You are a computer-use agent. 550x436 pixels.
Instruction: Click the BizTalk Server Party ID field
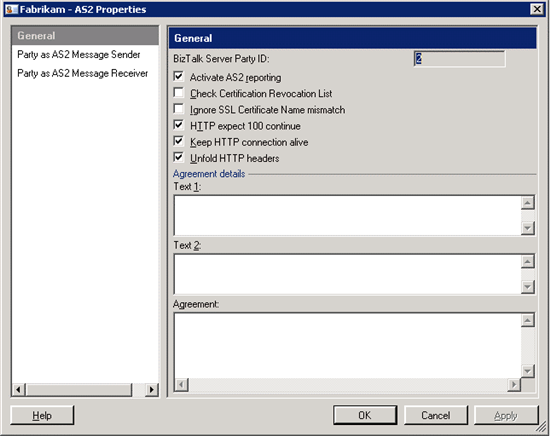click(x=460, y=59)
